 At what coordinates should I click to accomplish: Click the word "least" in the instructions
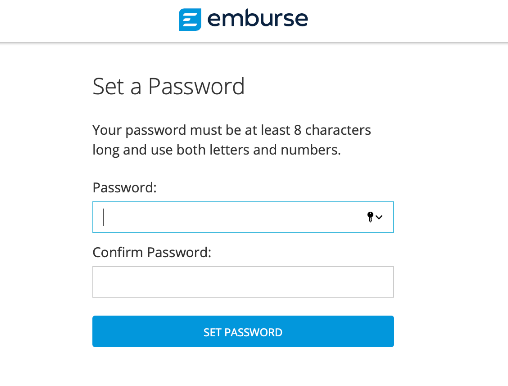(275, 130)
